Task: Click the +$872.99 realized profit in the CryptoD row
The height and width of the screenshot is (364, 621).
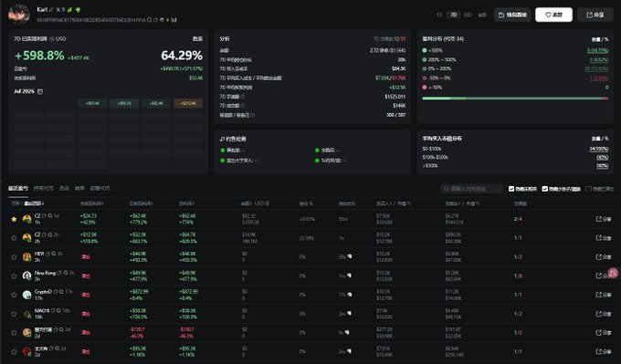Action: 139,292
